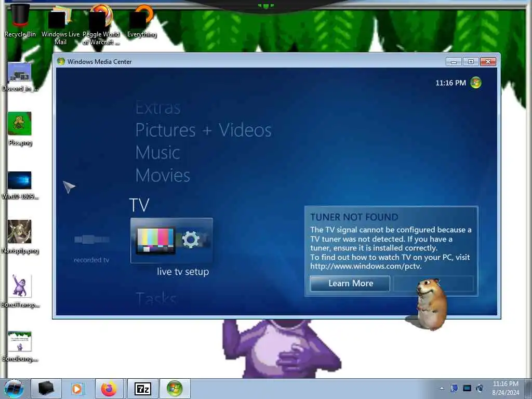Viewport: 532px width, 399px height.
Task: Go to Movies in Media Center menu
Action: [163, 175]
